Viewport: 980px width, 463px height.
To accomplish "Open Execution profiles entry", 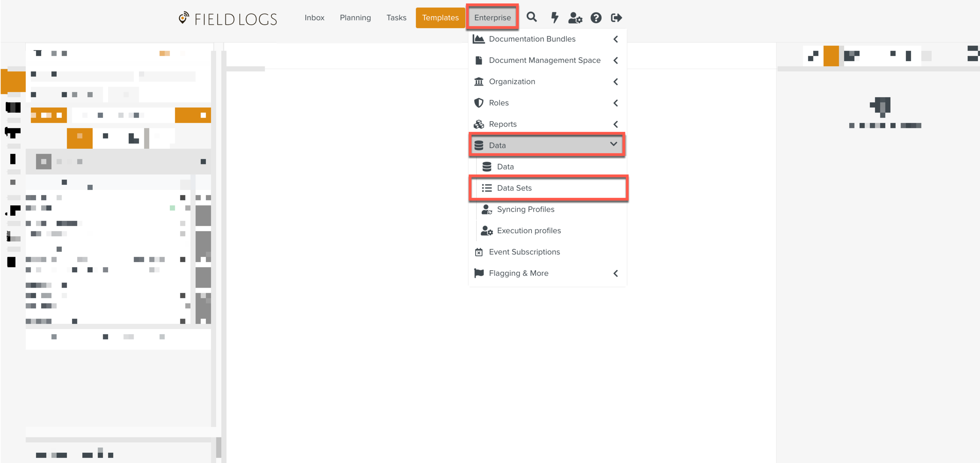I will pyautogui.click(x=528, y=231).
